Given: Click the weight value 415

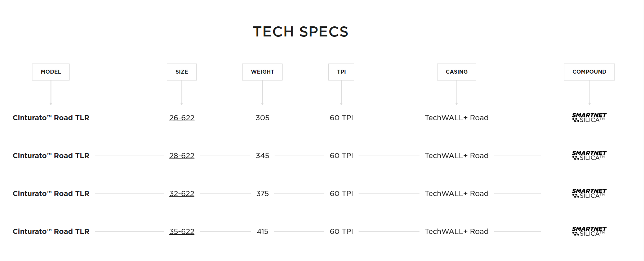Looking at the screenshot, I should (x=262, y=231).
